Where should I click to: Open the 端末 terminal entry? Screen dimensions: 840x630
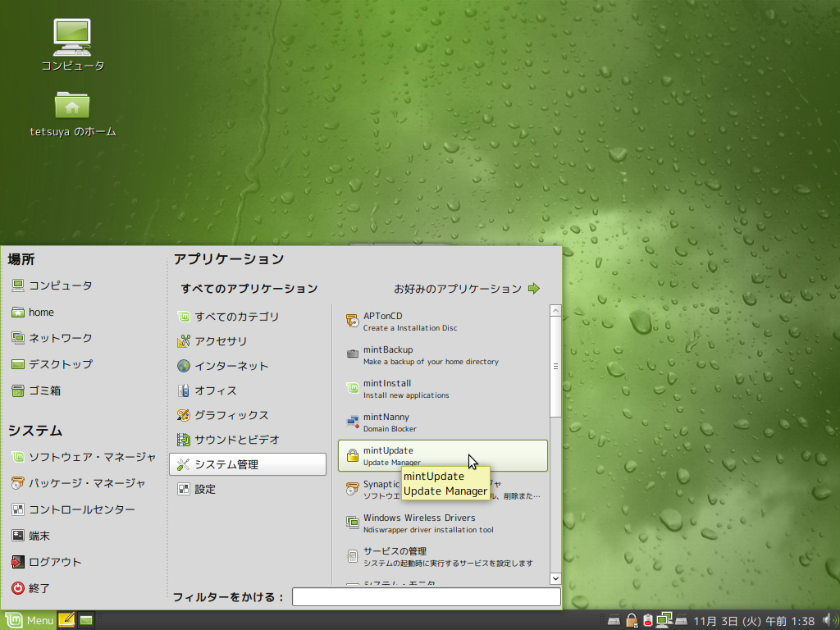point(30,536)
